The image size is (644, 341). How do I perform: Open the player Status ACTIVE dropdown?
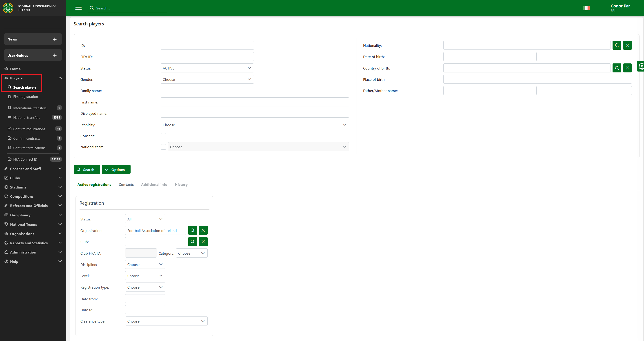(x=207, y=68)
